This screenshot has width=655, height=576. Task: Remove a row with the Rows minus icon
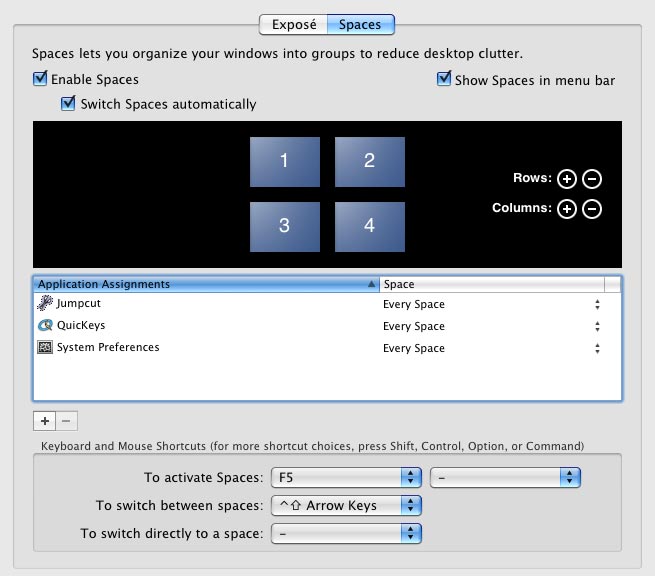click(x=592, y=179)
